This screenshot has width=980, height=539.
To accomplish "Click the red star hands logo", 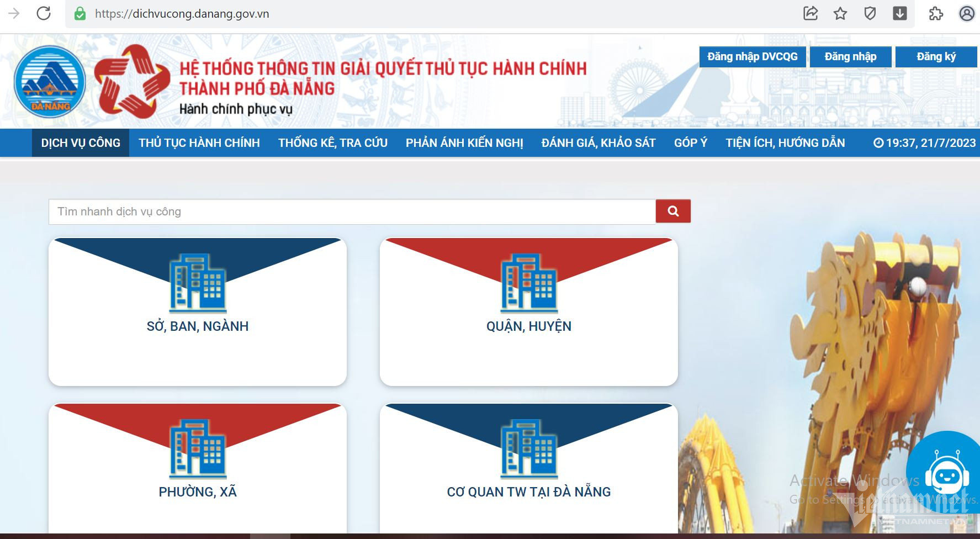I will coord(131,82).
